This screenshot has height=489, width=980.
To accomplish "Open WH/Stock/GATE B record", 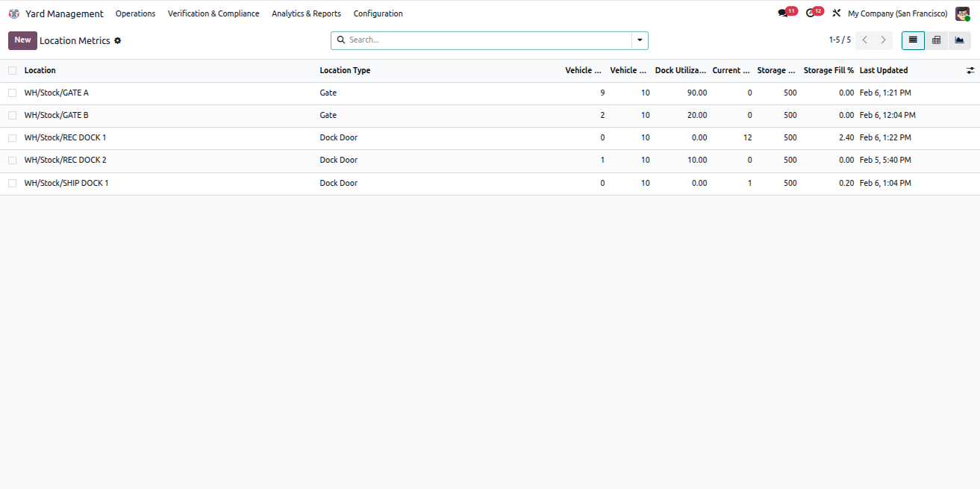I will click(x=56, y=116).
